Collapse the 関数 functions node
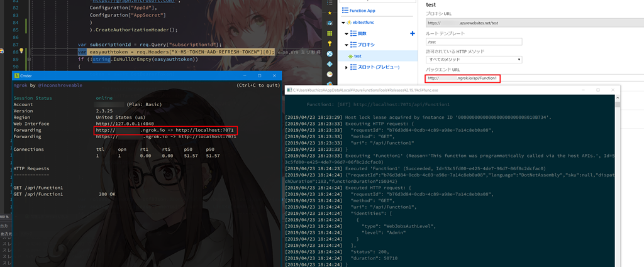This screenshot has height=267, width=644. 347,33
